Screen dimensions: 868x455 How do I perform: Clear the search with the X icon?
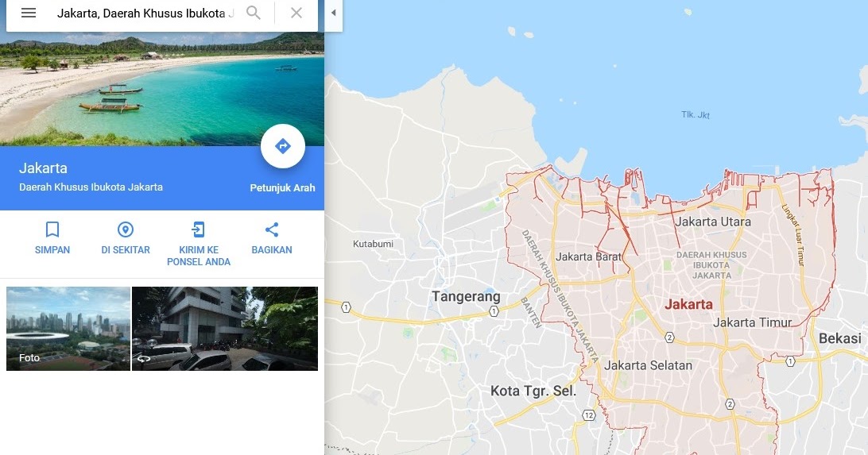[x=296, y=13]
